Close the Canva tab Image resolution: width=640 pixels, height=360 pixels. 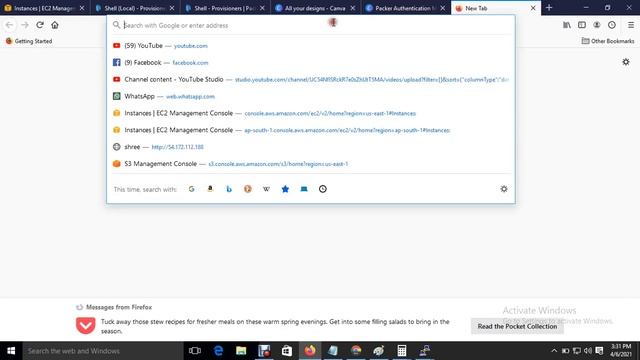click(x=353, y=8)
